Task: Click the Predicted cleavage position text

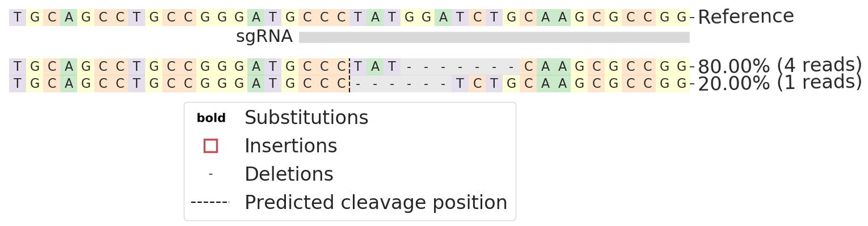Action: click(376, 203)
